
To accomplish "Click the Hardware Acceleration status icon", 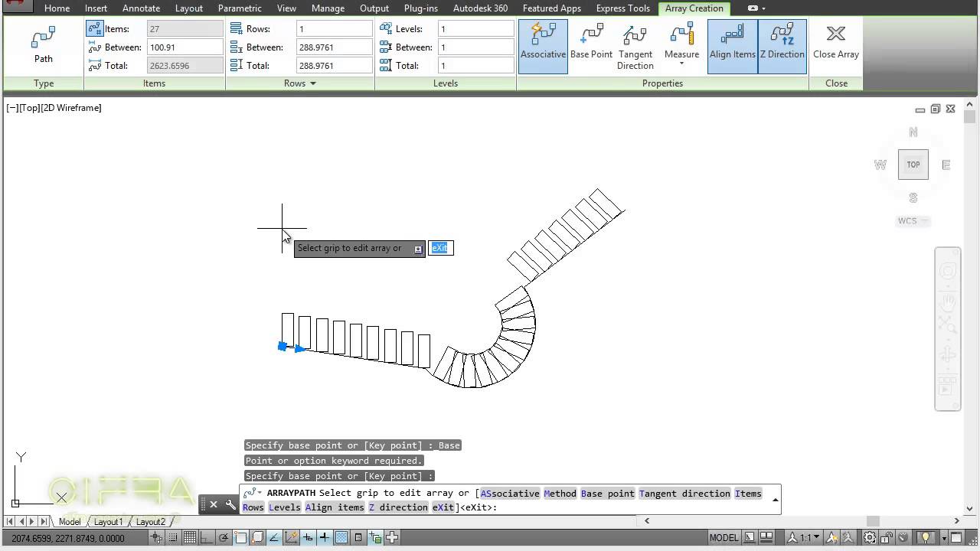I will (903, 537).
